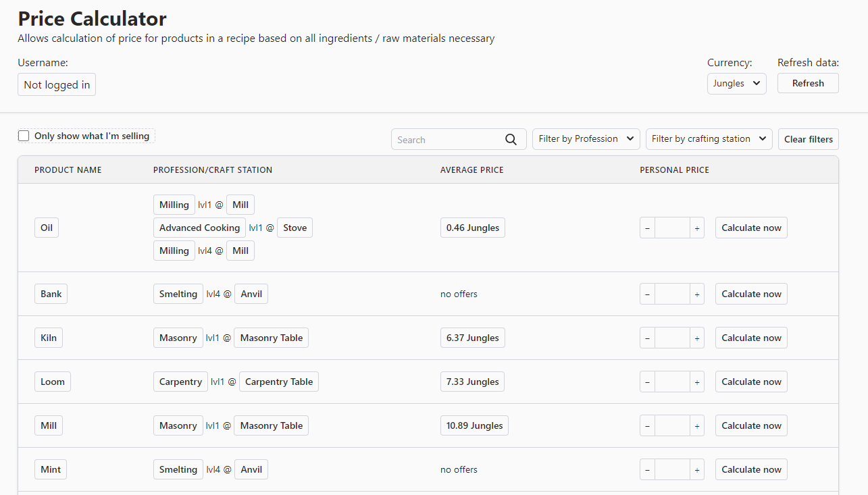Decrease Oil personal price with minus

[x=647, y=228]
